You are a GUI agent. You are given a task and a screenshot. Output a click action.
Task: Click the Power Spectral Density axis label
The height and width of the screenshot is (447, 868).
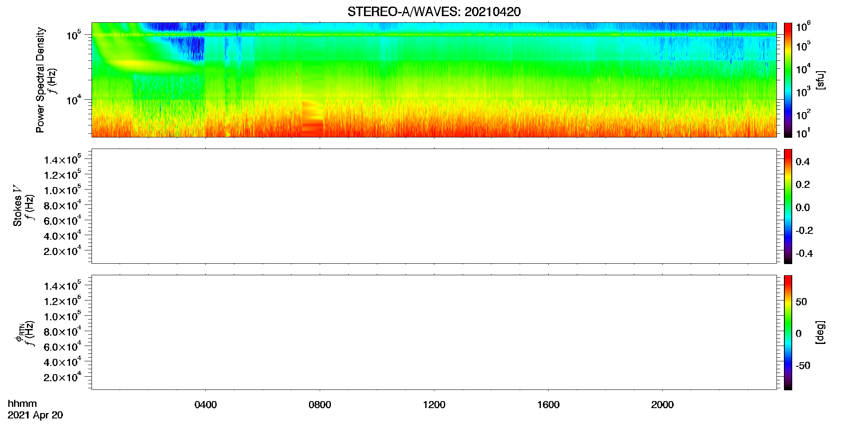point(40,80)
